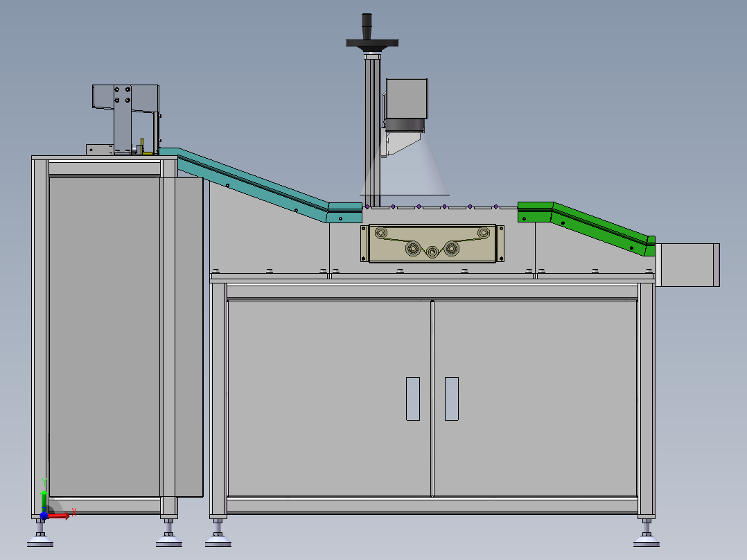Click the red X axis arrow
This screenshot has width=747, height=560.
59,516
